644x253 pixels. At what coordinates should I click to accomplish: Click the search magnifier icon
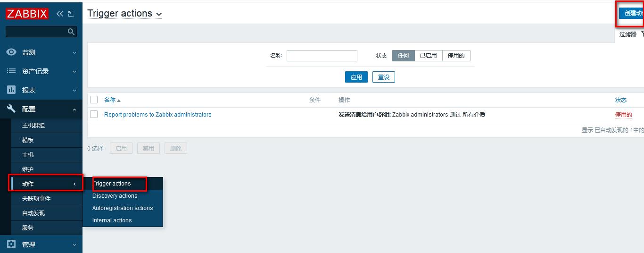click(71, 32)
